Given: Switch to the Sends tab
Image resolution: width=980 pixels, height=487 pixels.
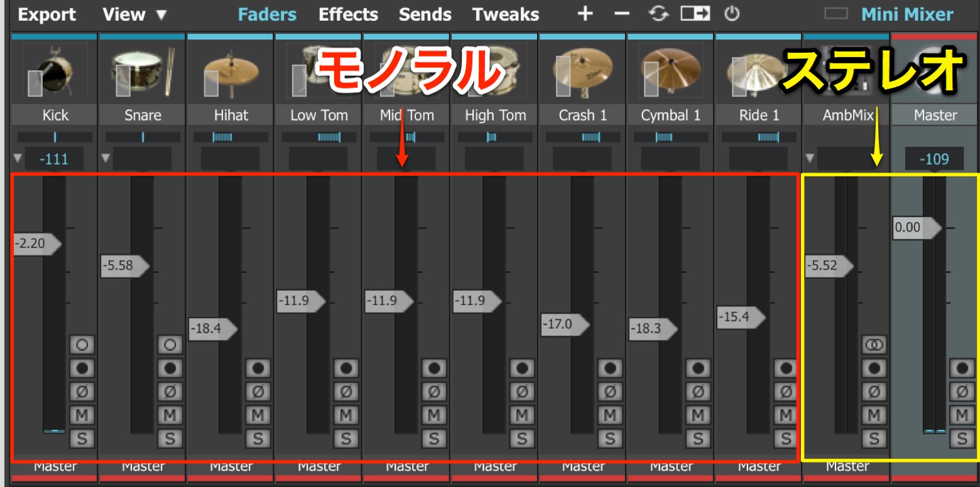Looking at the screenshot, I should coord(425,14).
